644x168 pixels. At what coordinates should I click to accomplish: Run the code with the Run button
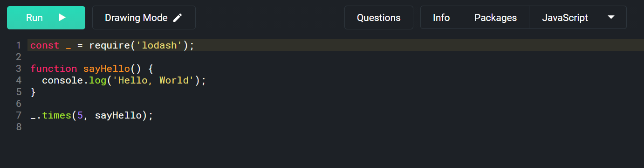pyautogui.click(x=46, y=18)
